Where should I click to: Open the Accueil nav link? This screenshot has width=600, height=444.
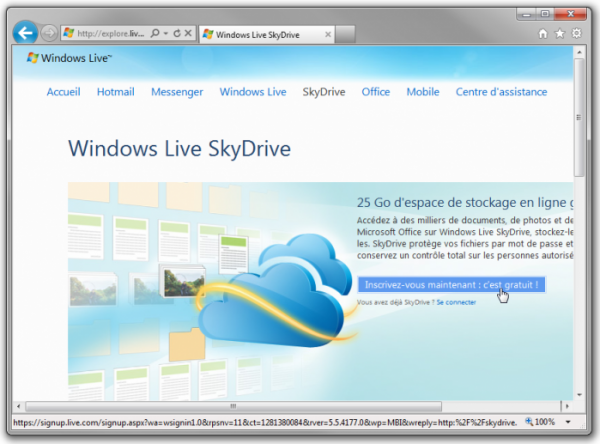[64, 92]
